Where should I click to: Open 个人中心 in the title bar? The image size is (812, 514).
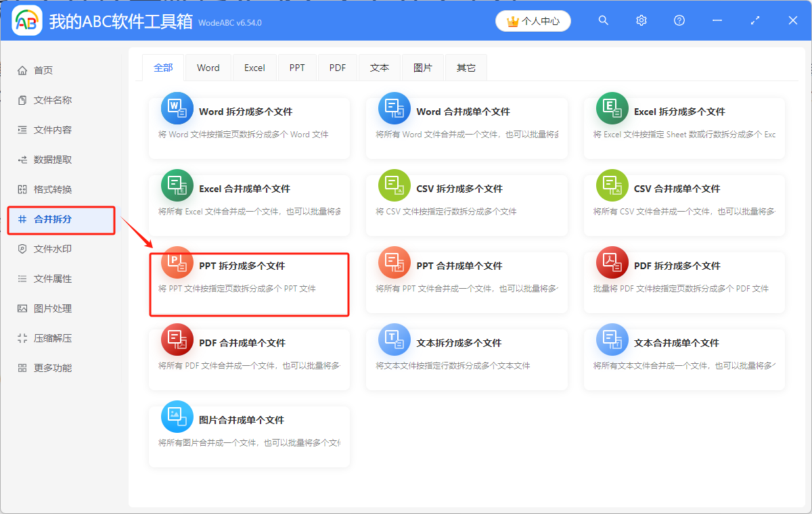[533, 21]
